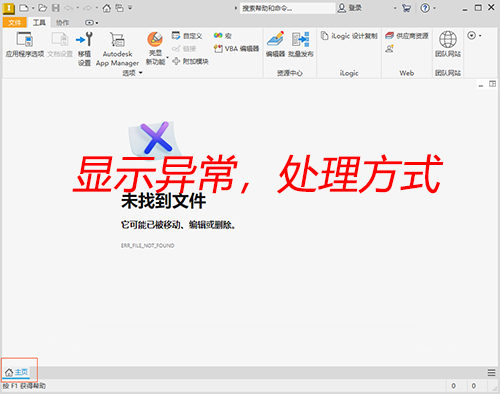This screenshot has height=394, width=500.
Task: Switch to the 协作 ribbon tab
Action: (x=62, y=23)
